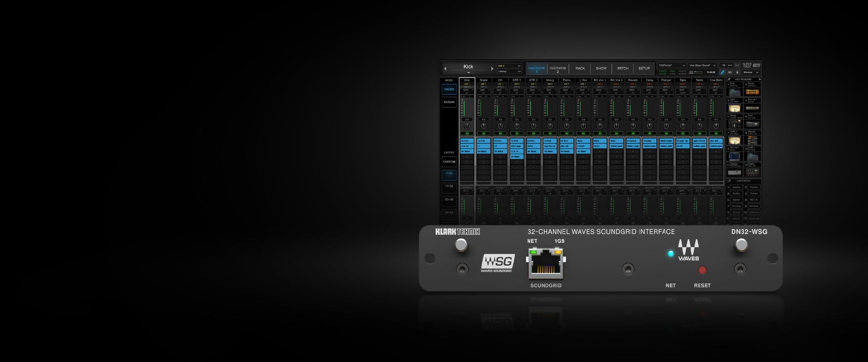
Task: Click the User Keys edit icon
Action: [729, 181]
